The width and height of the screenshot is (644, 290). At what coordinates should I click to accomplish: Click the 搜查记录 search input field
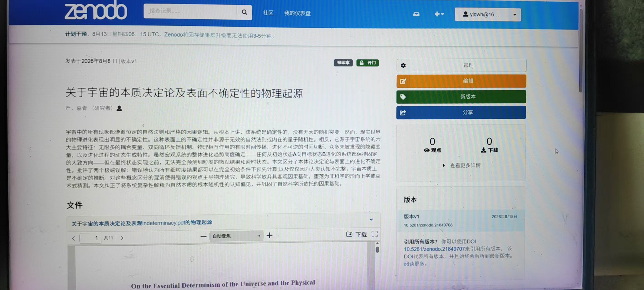(190, 11)
